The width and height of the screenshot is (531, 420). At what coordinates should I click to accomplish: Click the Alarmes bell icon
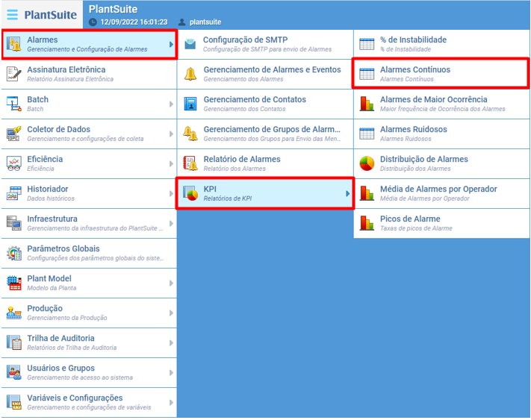pos(14,44)
